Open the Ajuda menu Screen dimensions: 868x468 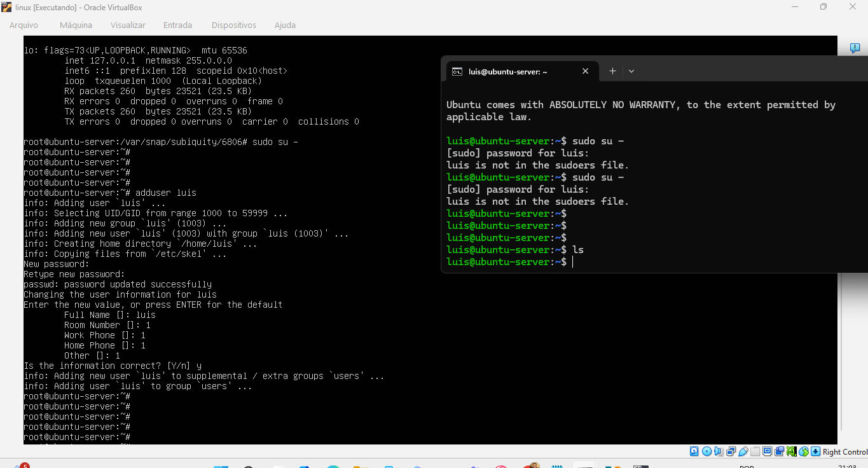(x=285, y=25)
